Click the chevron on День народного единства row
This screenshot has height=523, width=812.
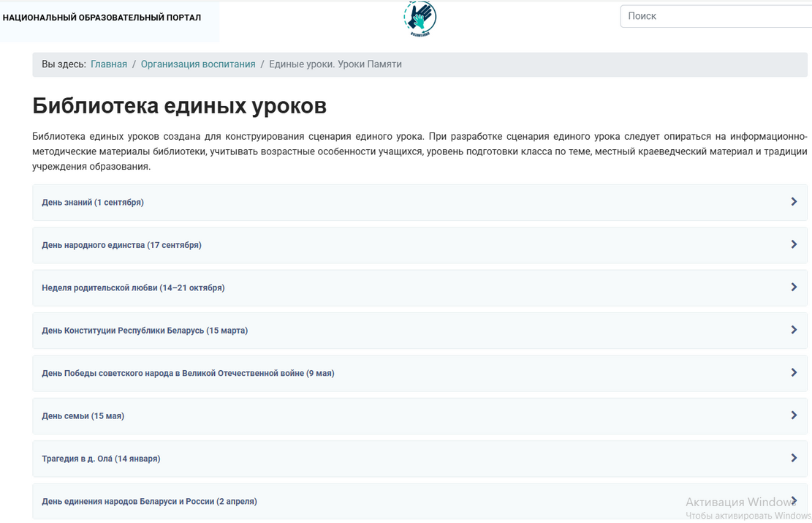(x=794, y=244)
